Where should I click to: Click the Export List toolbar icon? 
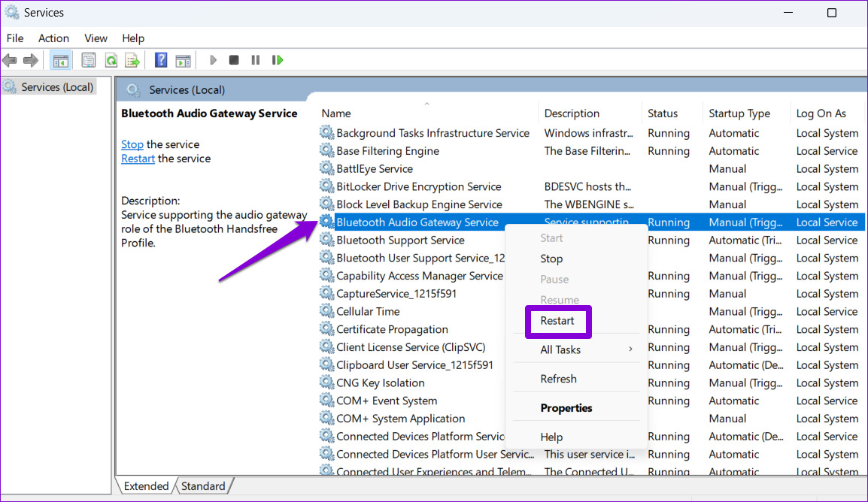[x=132, y=59]
